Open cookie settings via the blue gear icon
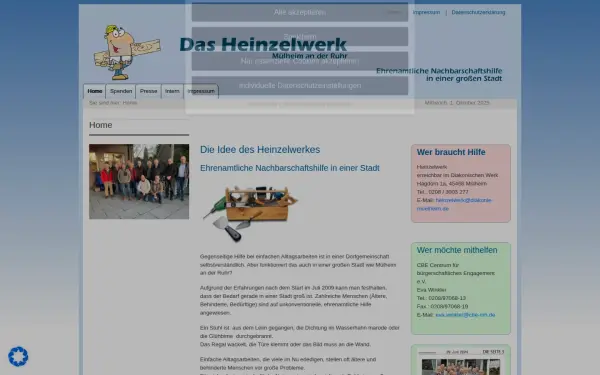This screenshot has height=375, width=600. [x=18, y=357]
